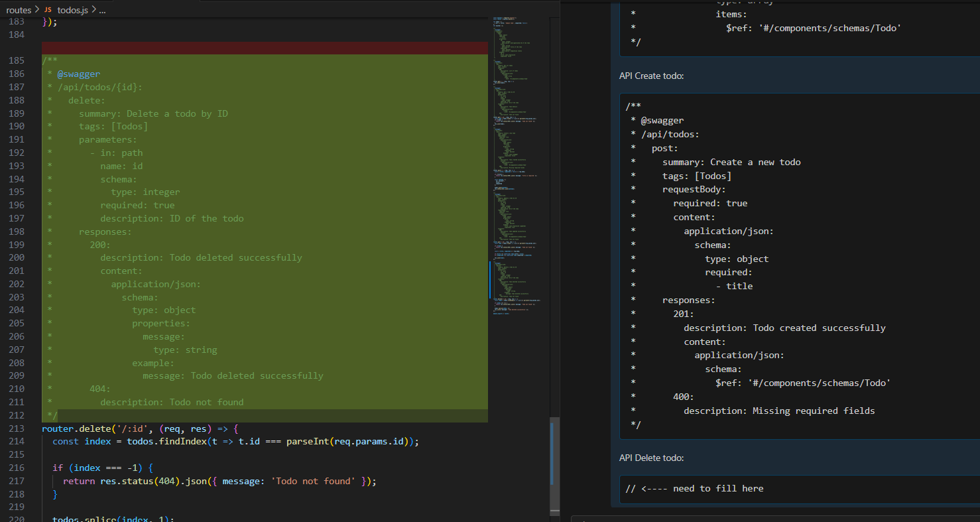Image resolution: width=980 pixels, height=522 pixels.
Task: Click the "need to fill here" code block
Action: point(694,489)
